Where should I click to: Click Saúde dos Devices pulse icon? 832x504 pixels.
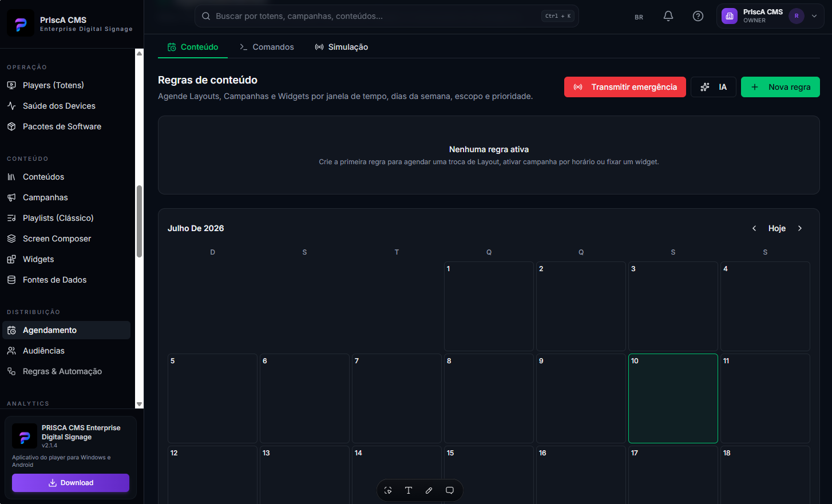(11, 106)
